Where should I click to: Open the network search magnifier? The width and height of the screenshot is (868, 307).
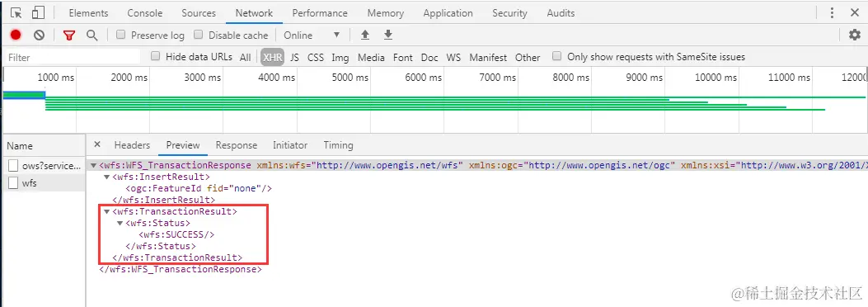[91, 35]
